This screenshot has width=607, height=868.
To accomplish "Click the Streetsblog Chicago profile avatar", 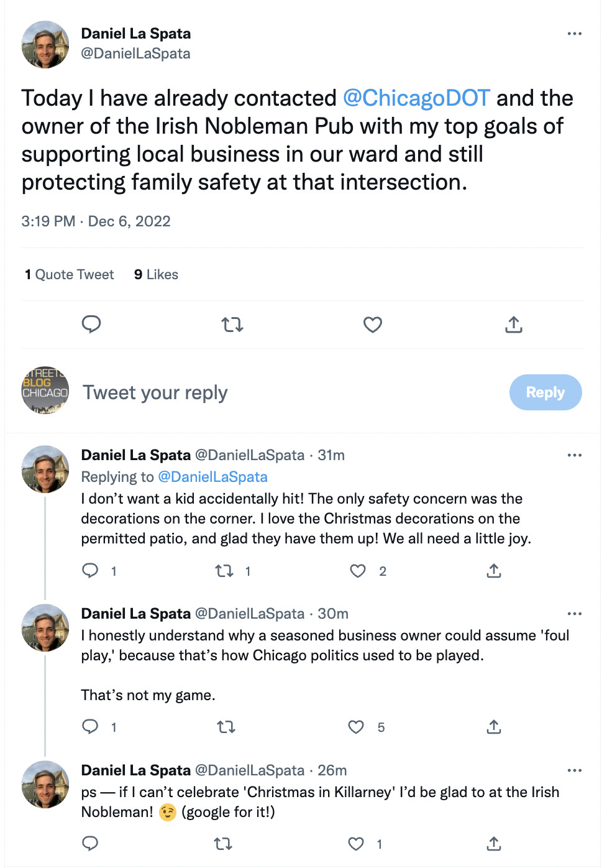I will pos(45,390).
